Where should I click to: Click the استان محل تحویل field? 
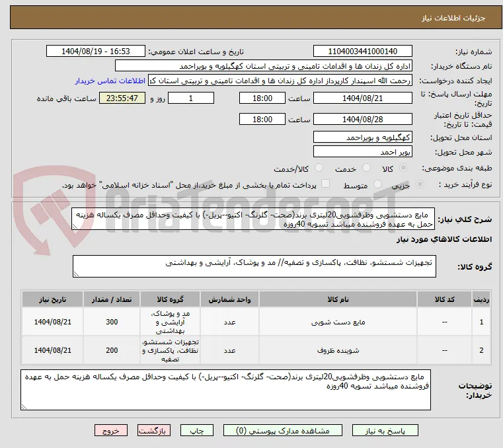(362, 137)
